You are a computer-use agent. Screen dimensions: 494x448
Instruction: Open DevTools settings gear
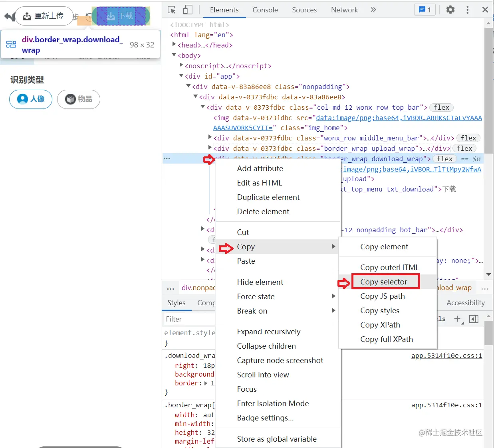(x=450, y=10)
